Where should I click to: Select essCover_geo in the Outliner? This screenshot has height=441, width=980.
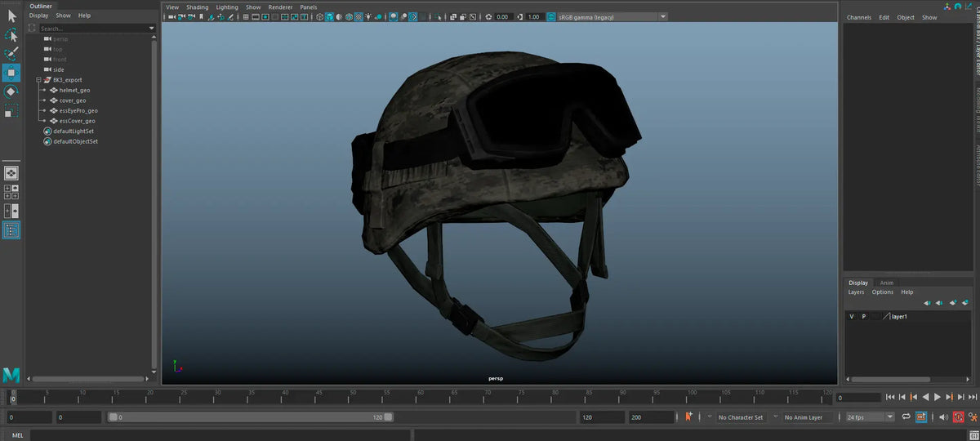[x=77, y=121]
